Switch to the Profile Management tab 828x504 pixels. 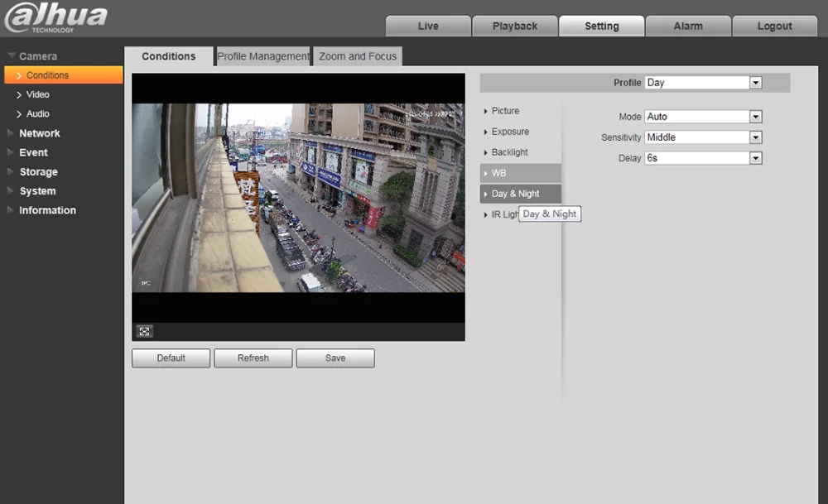coord(262,56)
